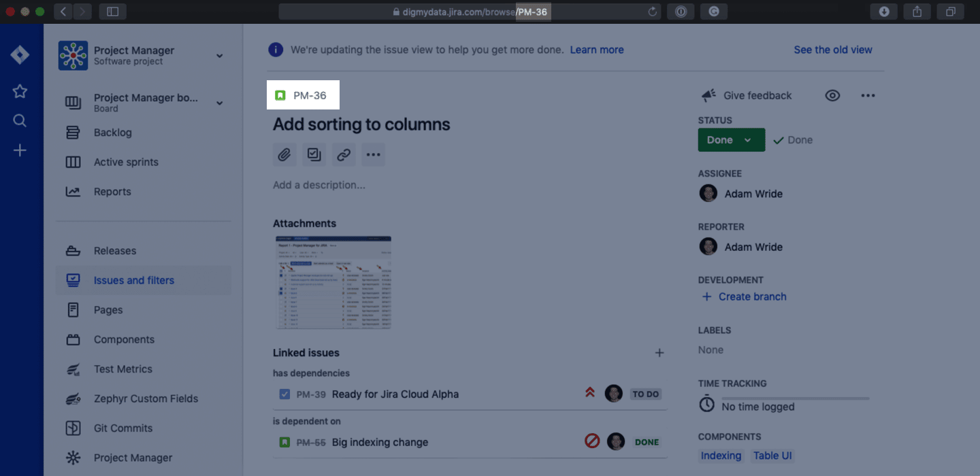Open the Done status dropdown
Viewport: 980px width, 476px height.
coord(731,140)
